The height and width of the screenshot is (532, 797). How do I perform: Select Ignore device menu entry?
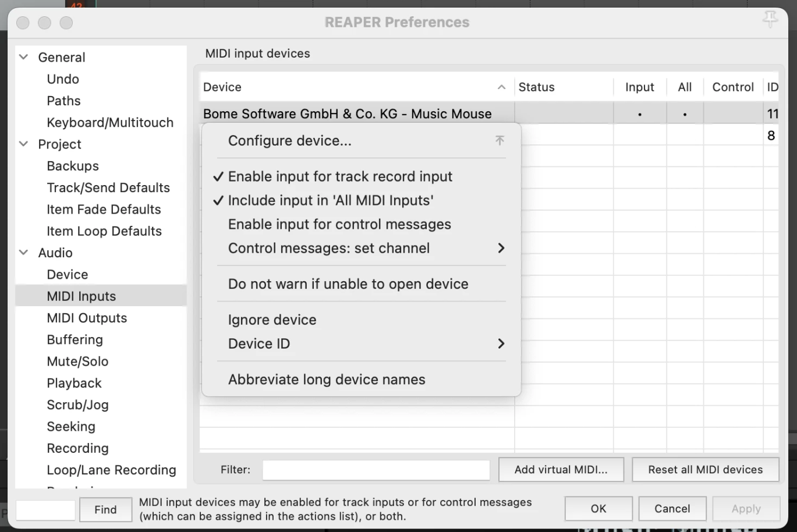(x=272, y=320)
